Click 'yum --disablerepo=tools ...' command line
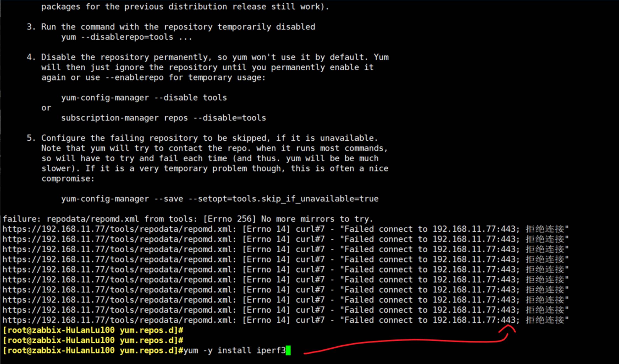Screen dimensions: 619x364 click(126, 37)
